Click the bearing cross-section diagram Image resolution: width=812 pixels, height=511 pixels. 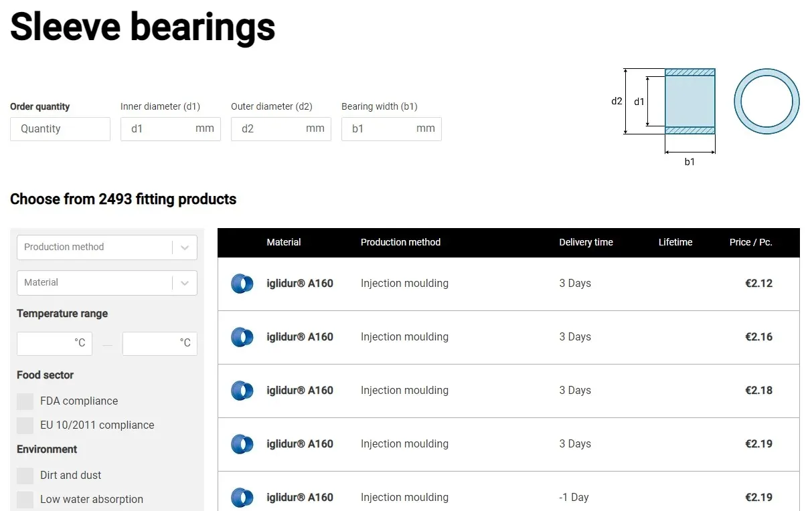(689, 101)
